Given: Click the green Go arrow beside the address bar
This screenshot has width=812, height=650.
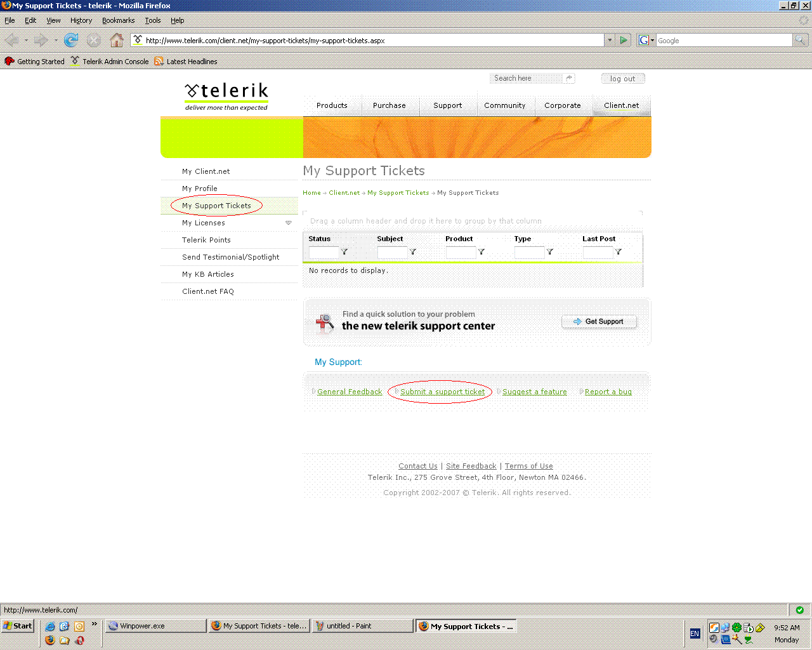Looking at the screenshot, I should click(x=624, y=40).
